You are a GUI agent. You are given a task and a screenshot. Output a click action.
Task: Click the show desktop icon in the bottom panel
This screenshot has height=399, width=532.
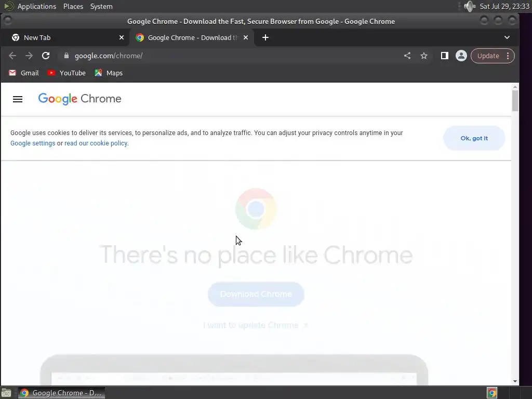[x=6, y=393]
